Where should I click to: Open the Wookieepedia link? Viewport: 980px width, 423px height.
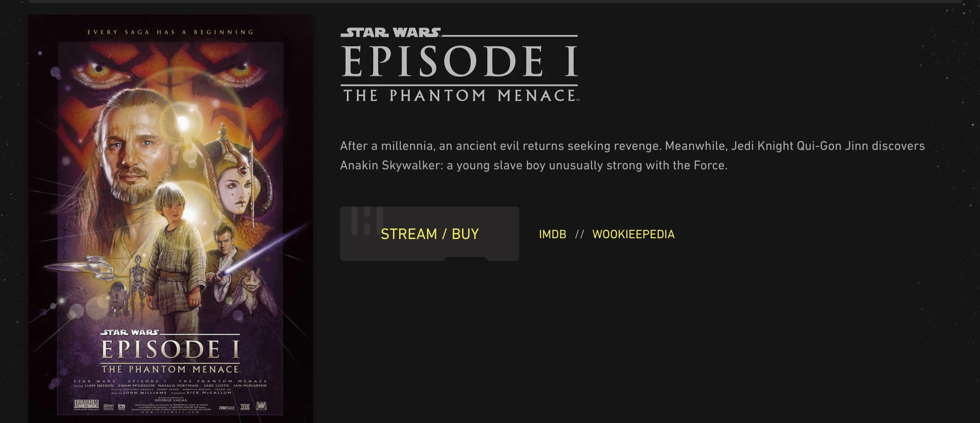pyautogui.click(x=633, y=234)
